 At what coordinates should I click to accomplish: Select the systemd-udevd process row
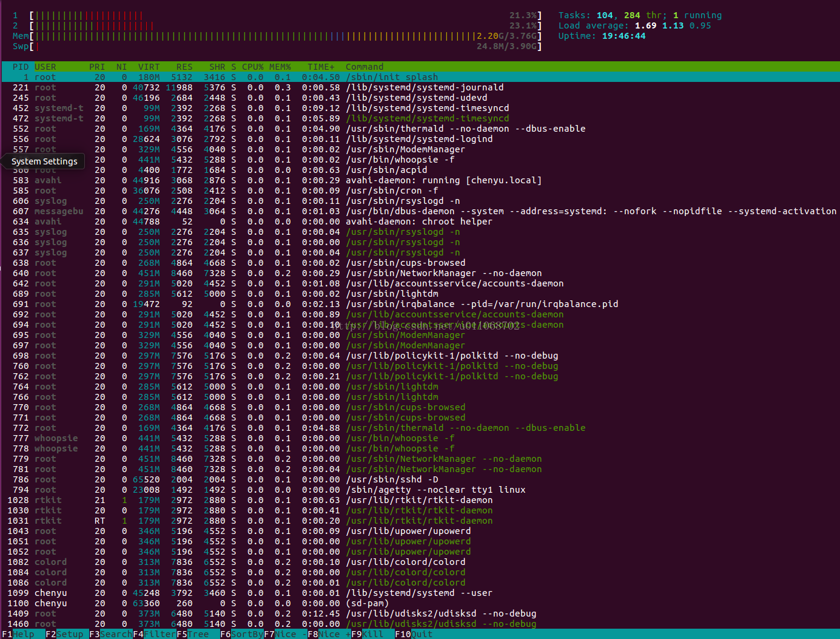420,98
